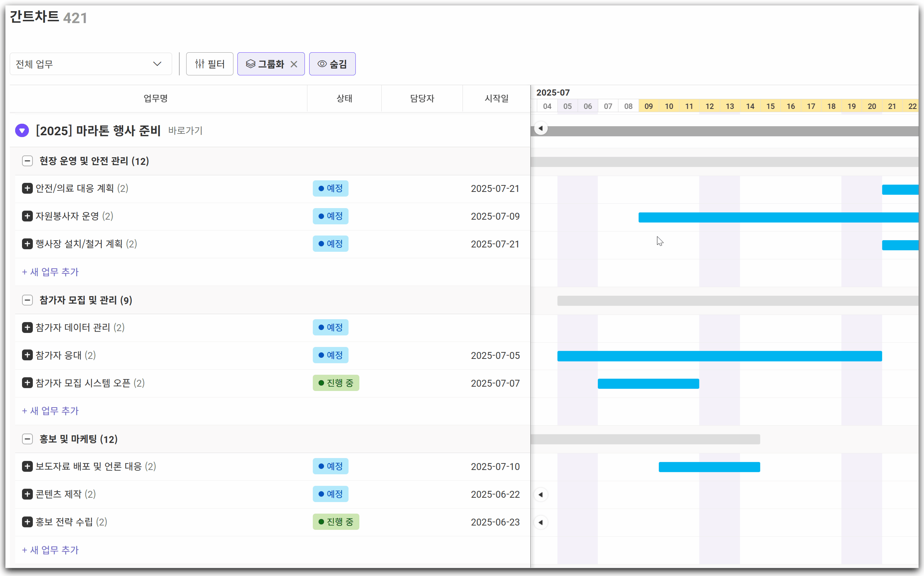Expand 자원봉사자 운영 plus icon
The width and height of the screenshot is (924, 576).
27,216
